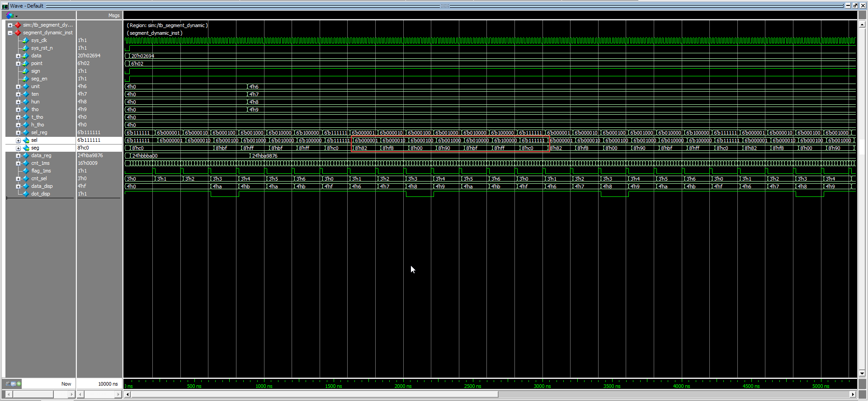Viewport: 868px width, 401px height.
Task: Select the sel_reg signal name
Action: coord(39,132)
